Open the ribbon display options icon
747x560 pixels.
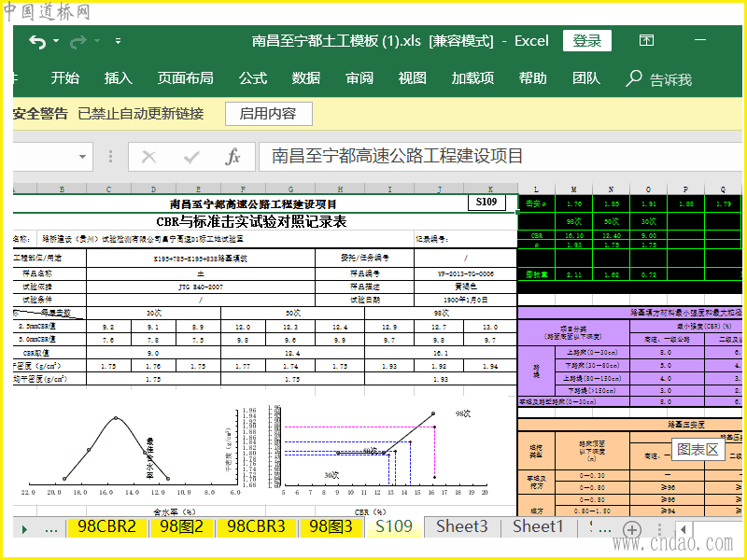(x=646, y=40)
